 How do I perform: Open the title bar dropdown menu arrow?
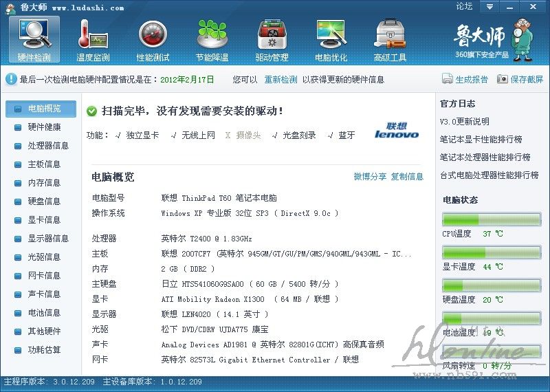click(489, 7)
